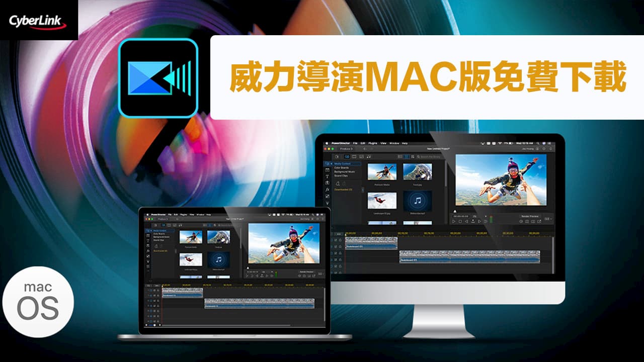Lock the Skateboard 01 video track
644x362 pixels.
pos(340,240)
